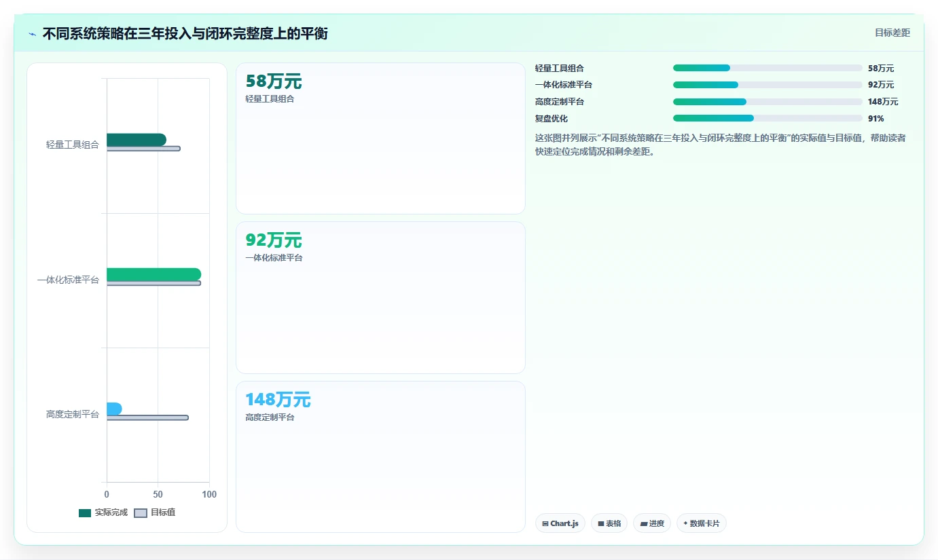Click the 轻量工具组合 progress bar
The image size is (938, 560).
[x=768, y=68]
